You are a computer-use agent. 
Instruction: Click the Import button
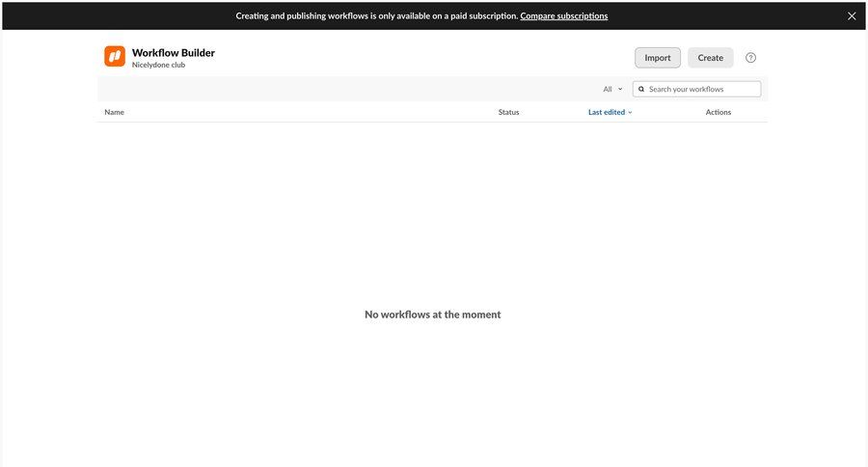(x=657, y=58)
